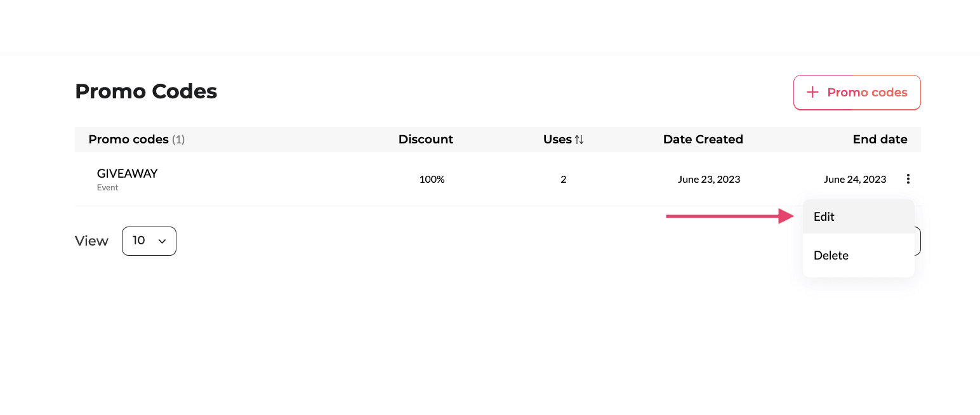Select the 100% discount cell
This screenshot has height=415, width=980.
point(432,180)
